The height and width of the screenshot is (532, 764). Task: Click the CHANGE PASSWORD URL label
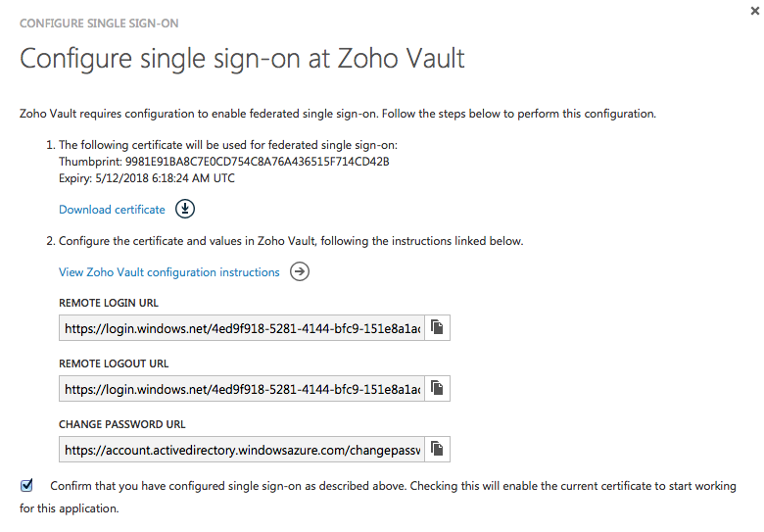tap(122, 425)
